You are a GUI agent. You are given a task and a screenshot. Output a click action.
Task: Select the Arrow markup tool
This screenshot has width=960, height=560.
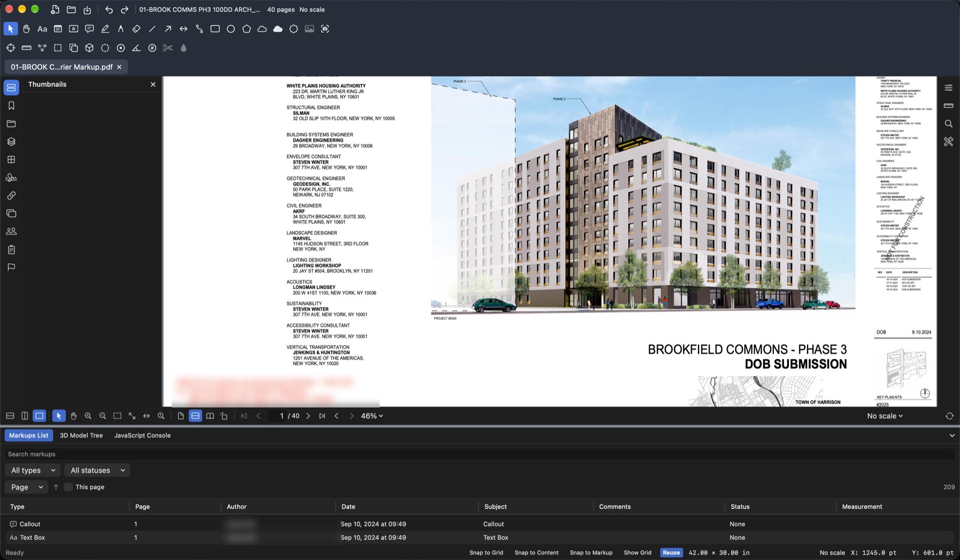(168, 29)
